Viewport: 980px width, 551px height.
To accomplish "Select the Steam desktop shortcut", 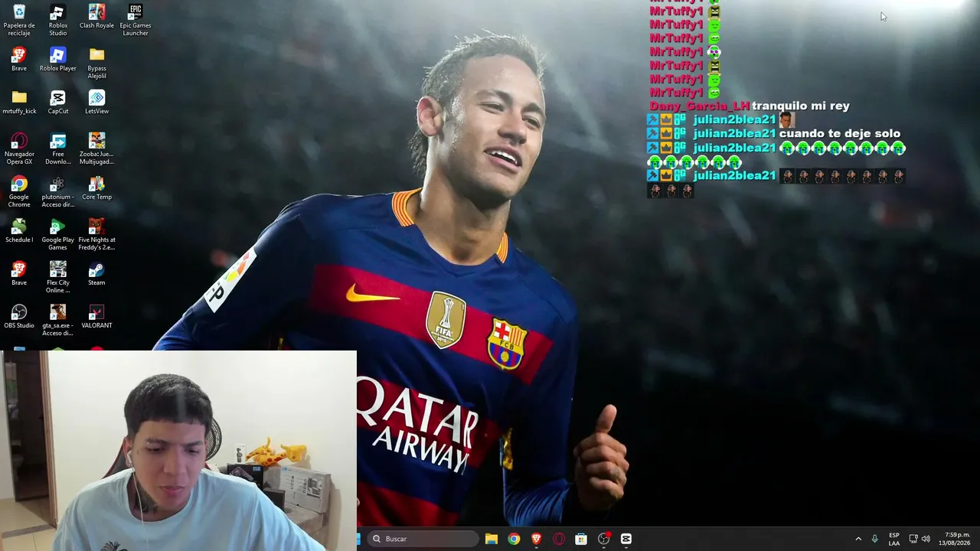I will (x=96, y=273).
